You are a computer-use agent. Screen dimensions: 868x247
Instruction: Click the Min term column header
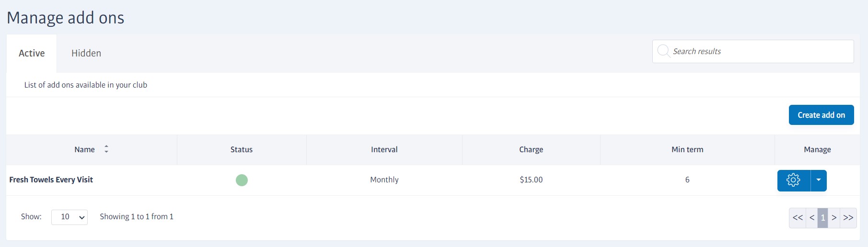tap(687, 149)
